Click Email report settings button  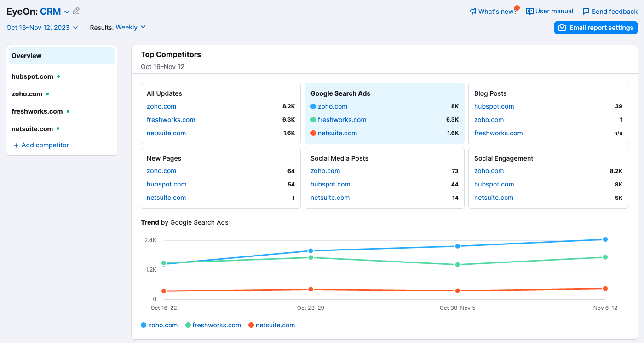coord(596,28)
